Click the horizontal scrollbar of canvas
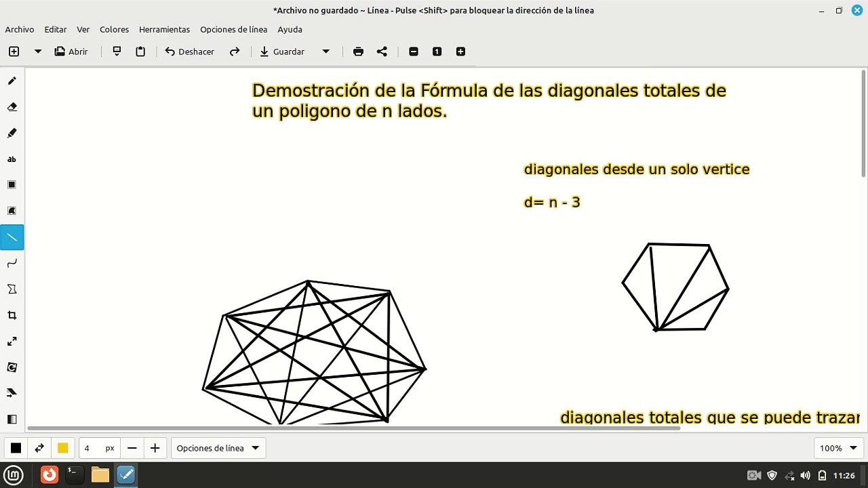The image size is (868, 488). pyautogui.click(x=354, y=428)
